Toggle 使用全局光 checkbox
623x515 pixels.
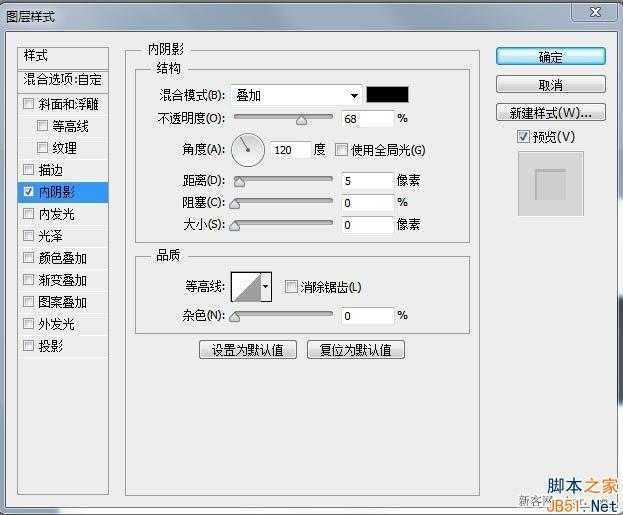(341, 150)
